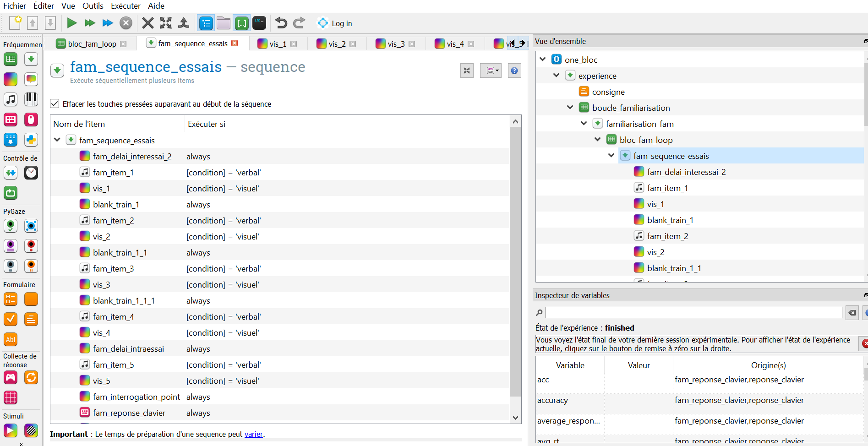Clear the variable inspector search

852,313
